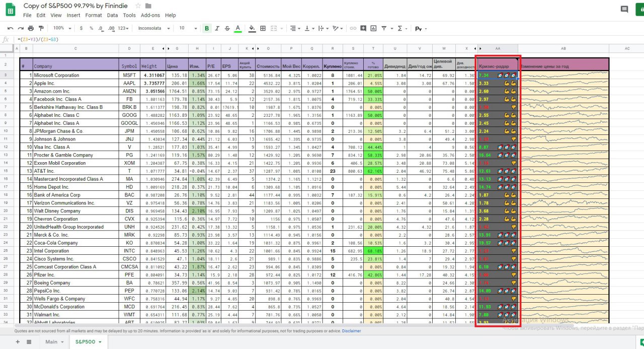This screenshot has height=349, width=644.
Task: Increase decimal places
Action: tap(111, 28)
